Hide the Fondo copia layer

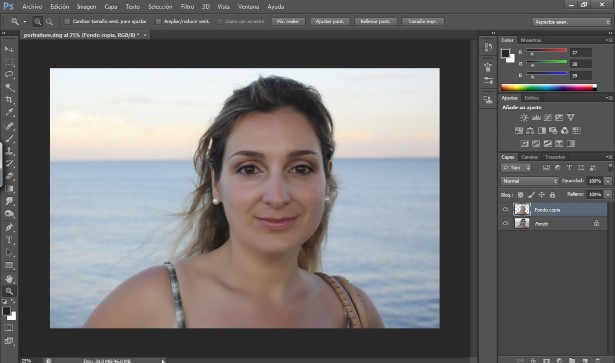[x=505, y=210]
